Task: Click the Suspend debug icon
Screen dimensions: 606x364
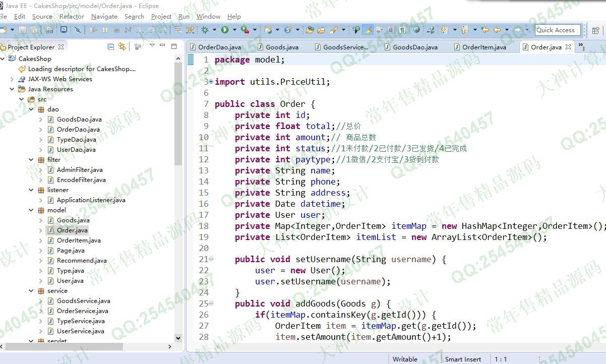Action: pyautogui.click(x=105, y=30)
